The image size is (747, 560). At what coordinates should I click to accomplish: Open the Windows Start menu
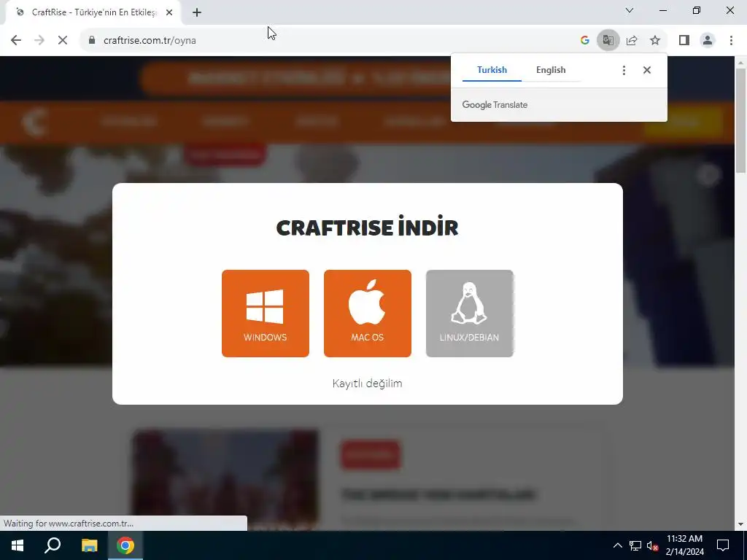(18, 545)
